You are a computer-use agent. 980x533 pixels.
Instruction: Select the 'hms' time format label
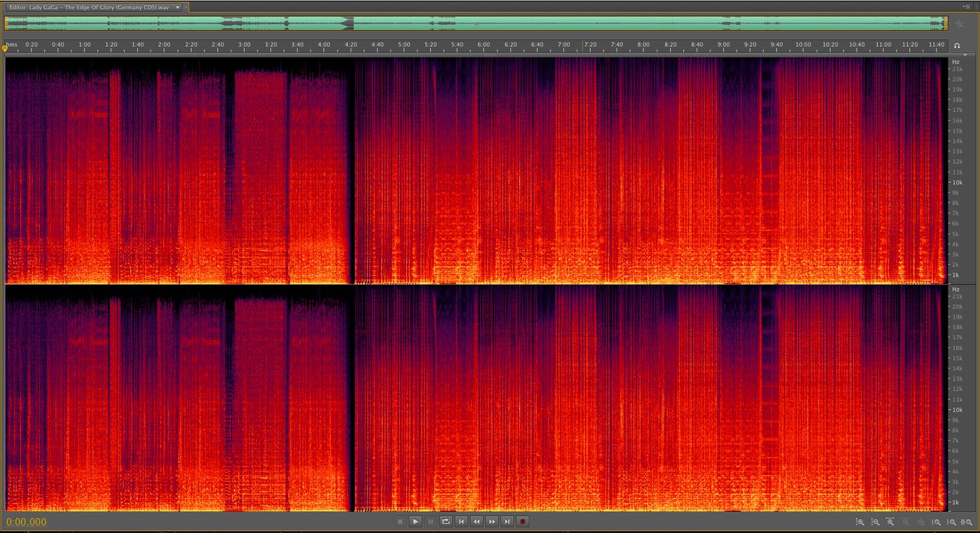pyautogui.click(x=12, y=44)
